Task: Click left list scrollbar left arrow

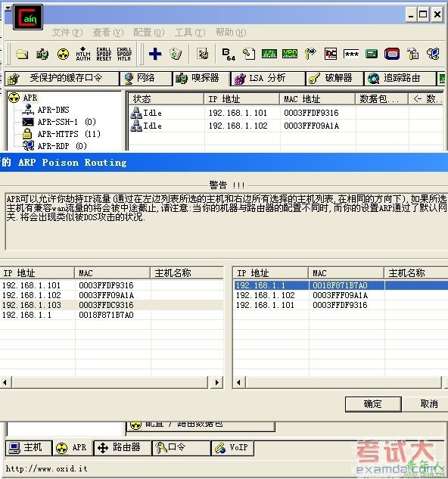Action: click(x=5, y=382)
